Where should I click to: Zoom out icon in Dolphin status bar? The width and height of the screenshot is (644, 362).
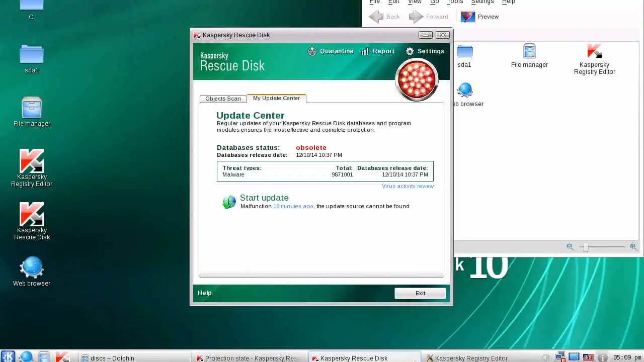(570, 247)
